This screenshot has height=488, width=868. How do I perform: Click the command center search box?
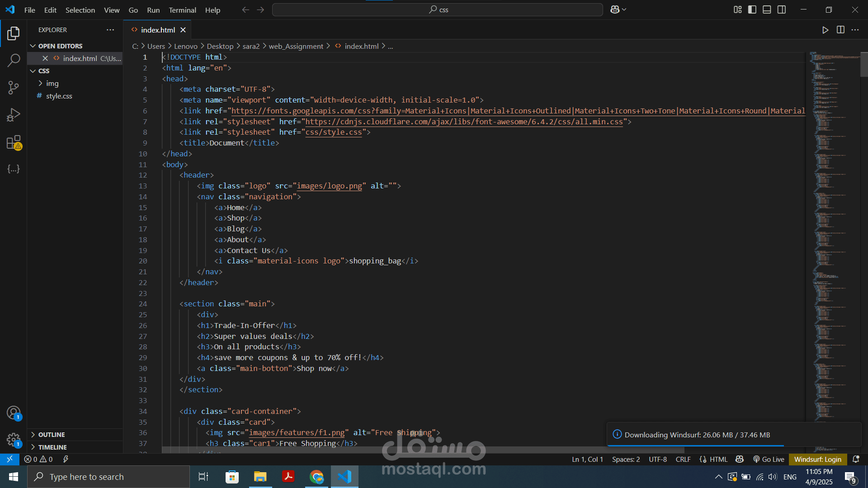click(437, 10)
